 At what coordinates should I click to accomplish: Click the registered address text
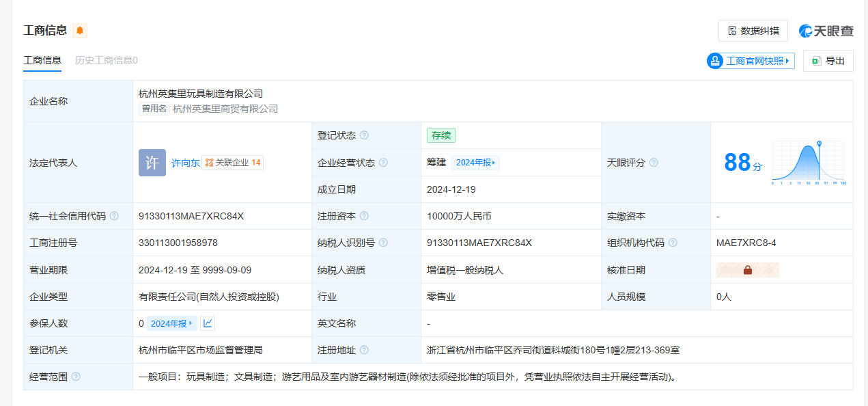pos(553,350)
